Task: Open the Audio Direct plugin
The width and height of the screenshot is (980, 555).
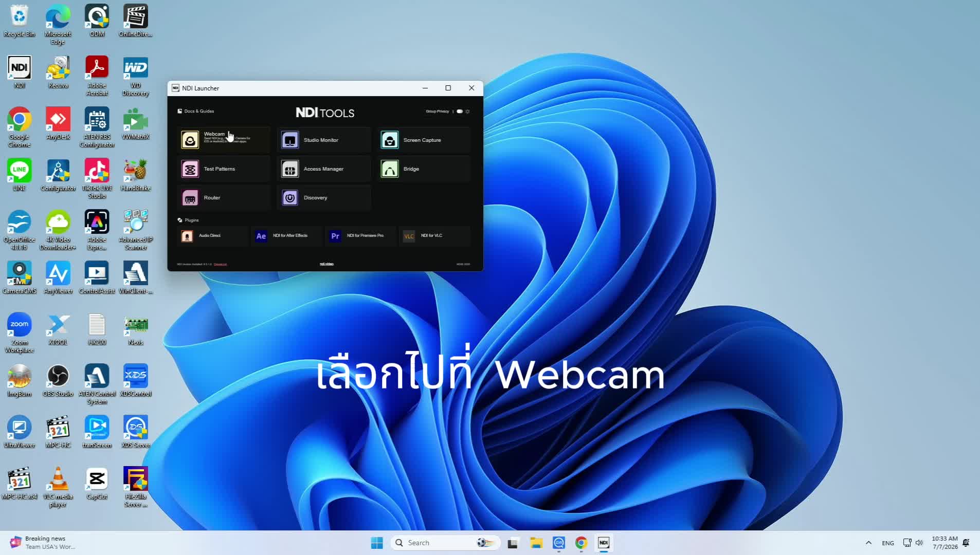Action: 212,236
